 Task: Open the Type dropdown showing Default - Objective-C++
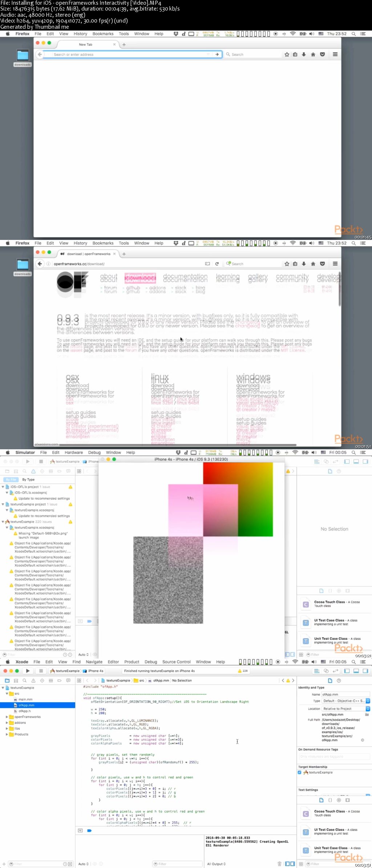tap(345, 701)
